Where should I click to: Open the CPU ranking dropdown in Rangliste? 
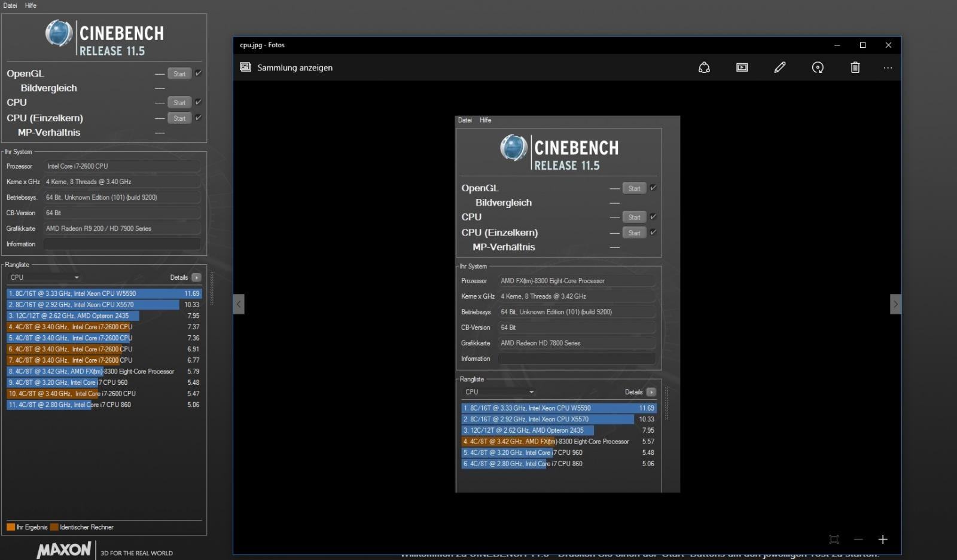pyautogui.click(x=45, y=277)
